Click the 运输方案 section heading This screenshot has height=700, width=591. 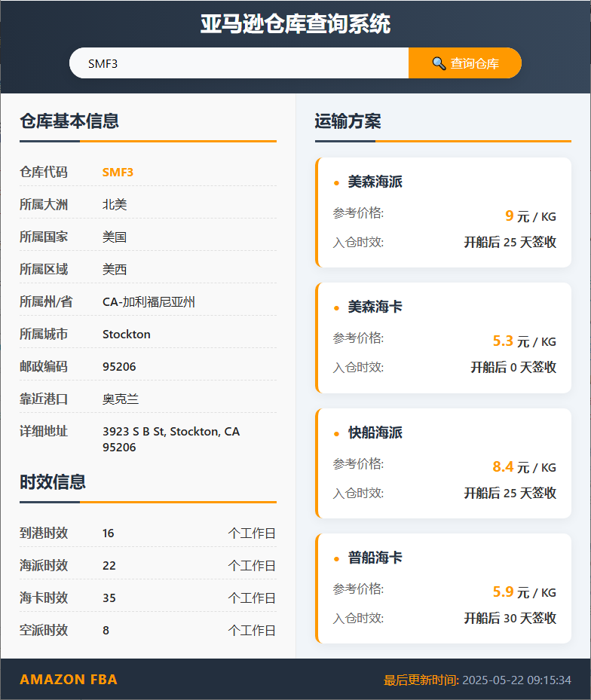pos(348,121)
